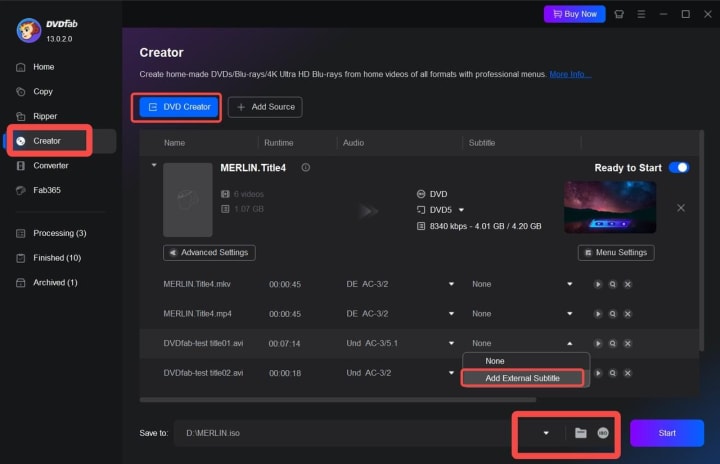720x464 pixels.
Task: Click the Audio column header
Action: pos(353,143)
